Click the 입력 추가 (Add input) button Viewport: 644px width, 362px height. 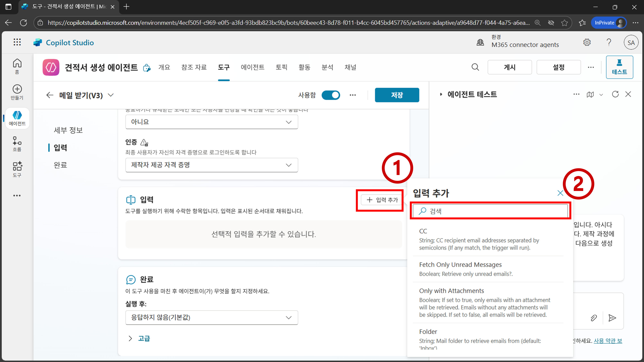[x=382, y=200]
